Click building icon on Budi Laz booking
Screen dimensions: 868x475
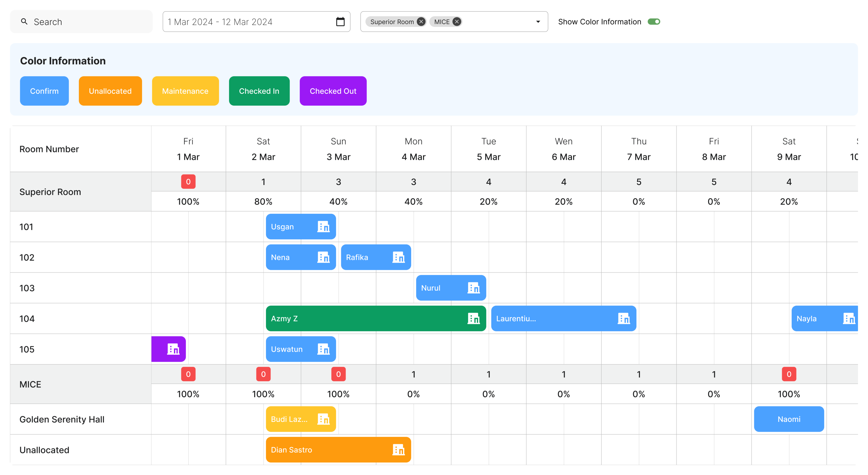click(x=323, y=419)
